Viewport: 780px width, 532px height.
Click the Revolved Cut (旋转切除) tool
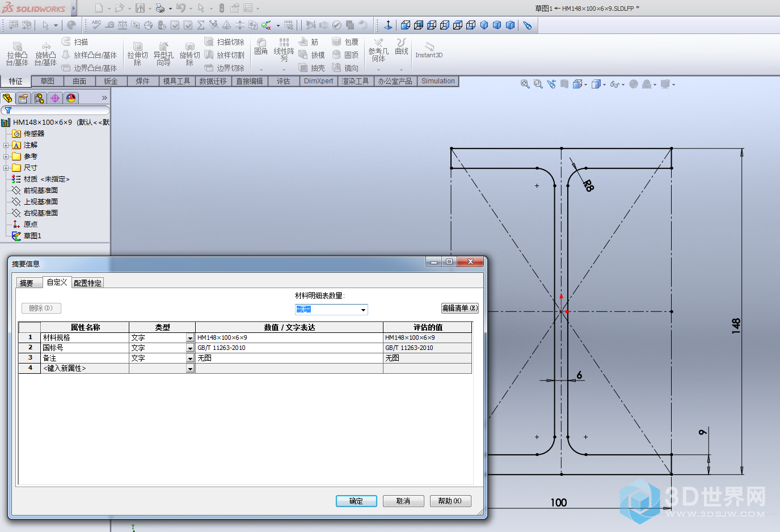point(189,54)
